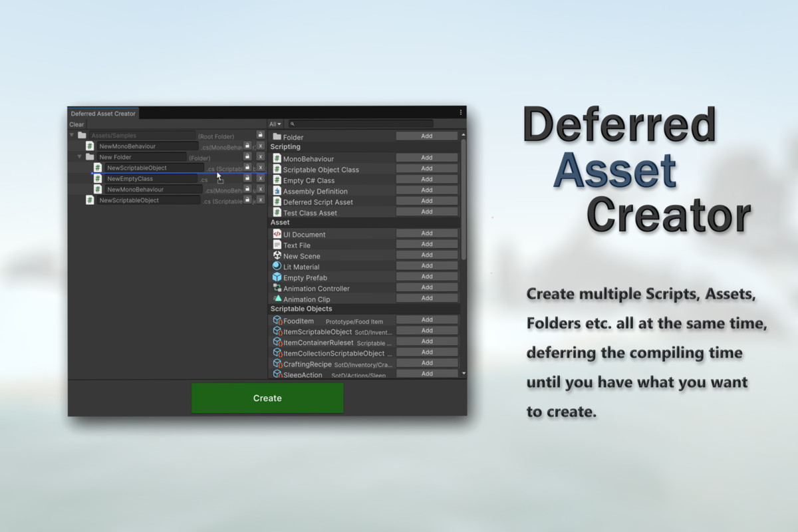Toggle the lock on New Folder

[x=247, y=156]
